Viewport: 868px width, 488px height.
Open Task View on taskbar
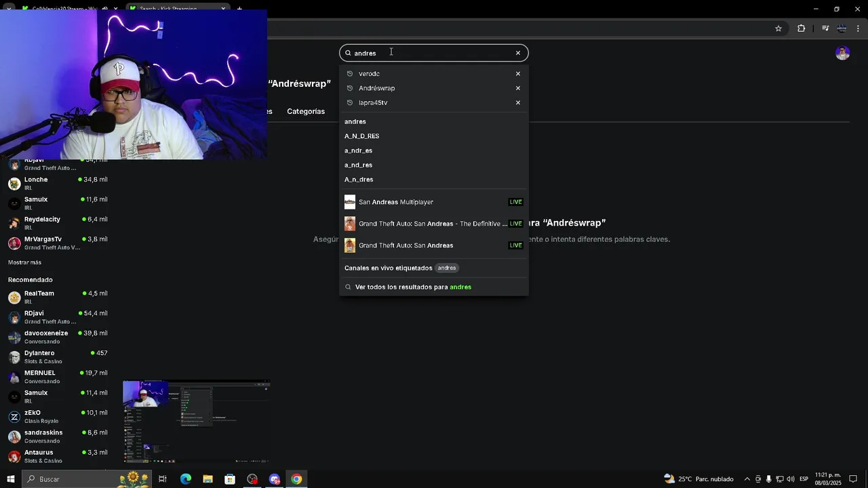tap(163, 479)
